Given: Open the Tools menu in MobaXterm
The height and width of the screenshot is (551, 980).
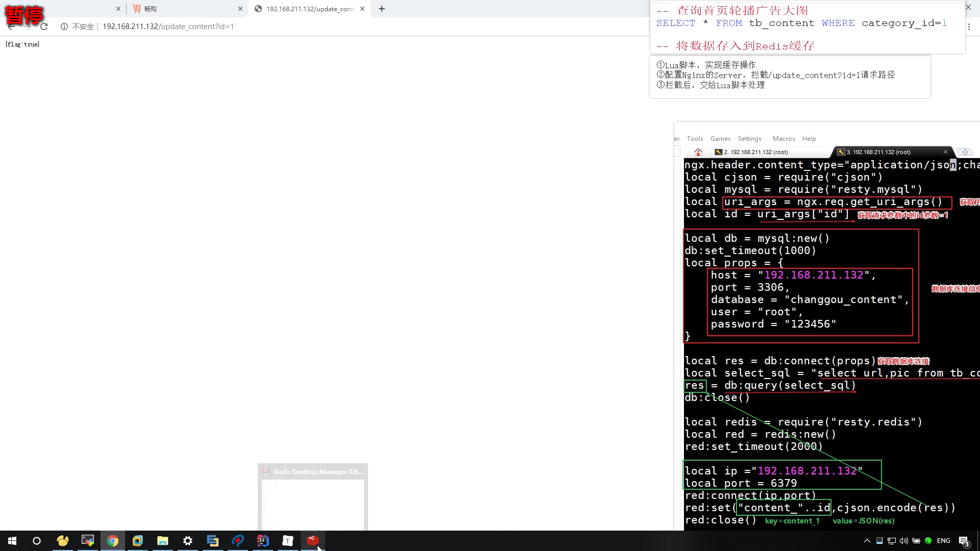Looking at the screenshot, I should (x=695, y=139).
